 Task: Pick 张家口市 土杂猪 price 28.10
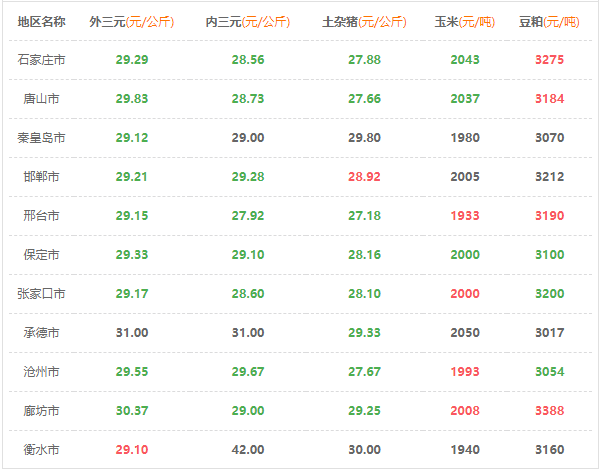364,294
